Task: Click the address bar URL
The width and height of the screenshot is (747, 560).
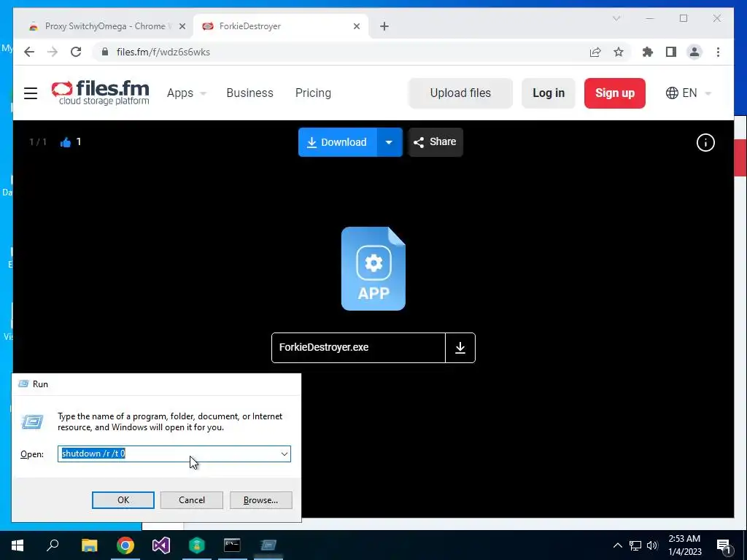Action: (163, 52)
